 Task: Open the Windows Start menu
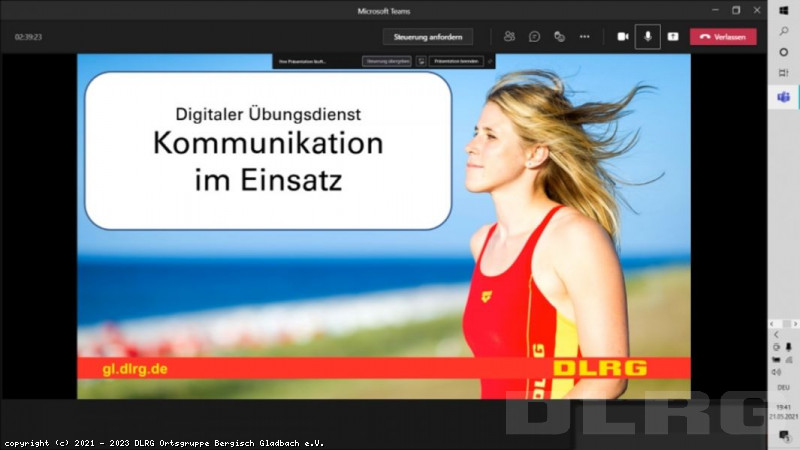784,11
